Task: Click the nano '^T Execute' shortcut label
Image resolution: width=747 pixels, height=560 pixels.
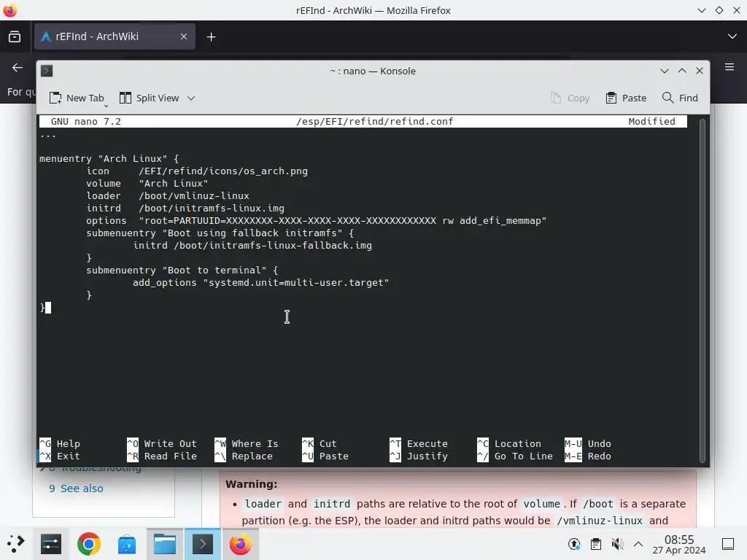Action: tap(419, 443)
